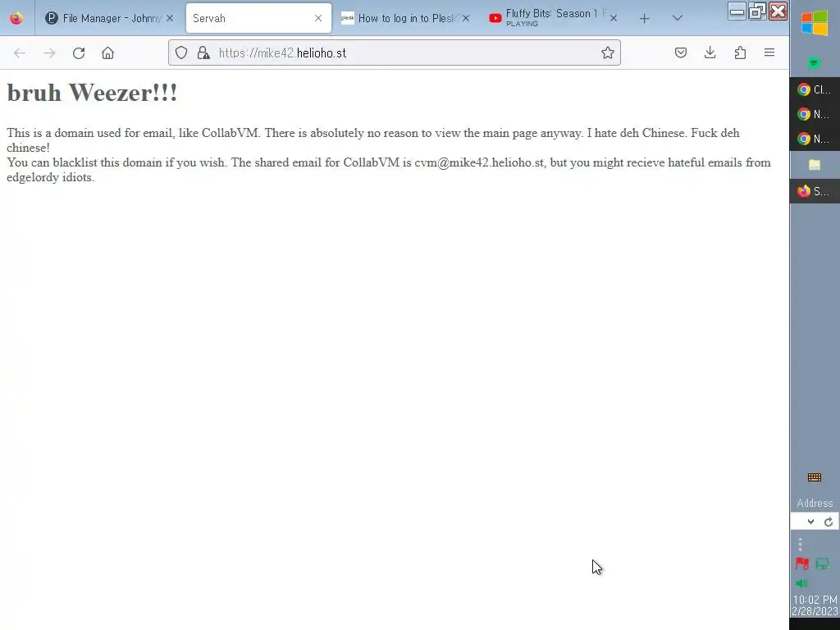Image resolution: width=840 pixels, height=630 pixels.
Task: Open network monitor tray icon
Action: click(823, 564)
